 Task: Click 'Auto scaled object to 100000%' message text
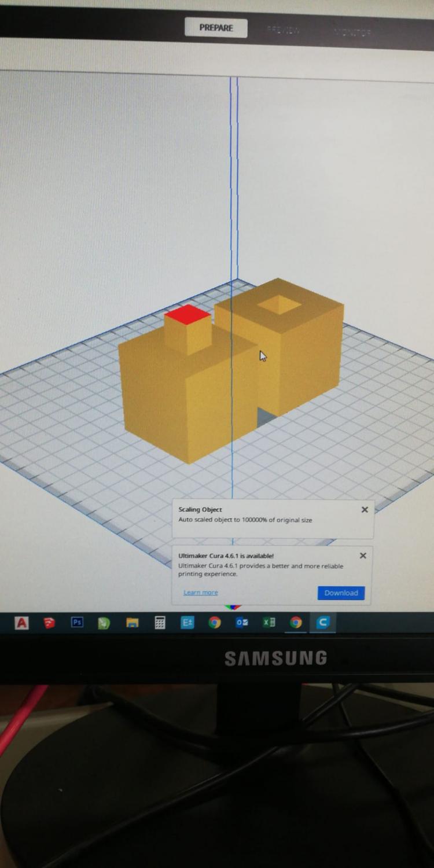[245, 520]
